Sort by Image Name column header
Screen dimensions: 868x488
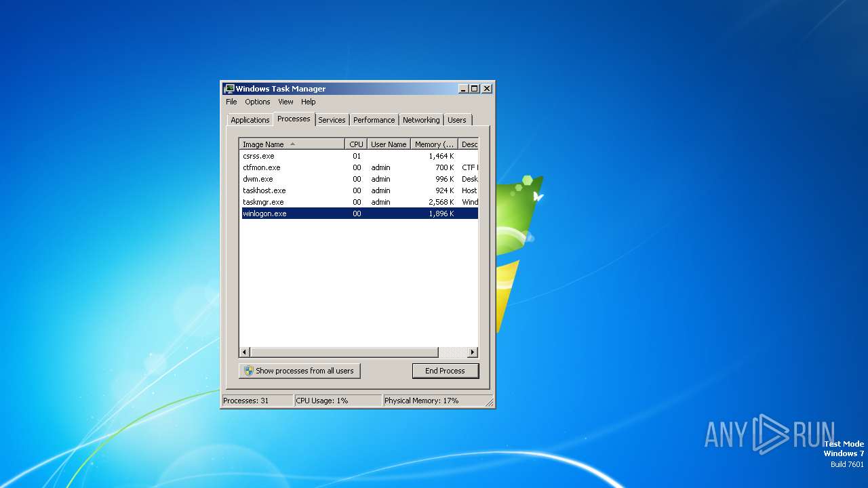tap(292, 144)
